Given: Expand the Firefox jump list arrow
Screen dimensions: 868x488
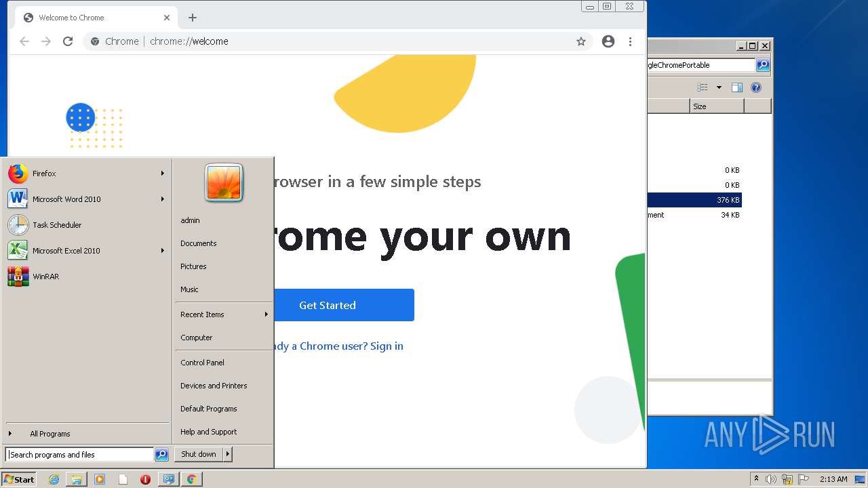Looking at the screenshot, I should pos(163,174).
